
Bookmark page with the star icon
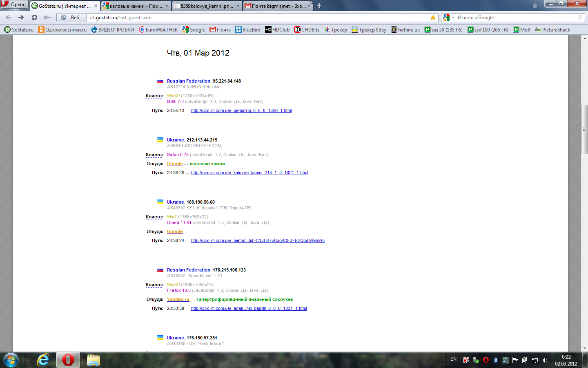433,18
